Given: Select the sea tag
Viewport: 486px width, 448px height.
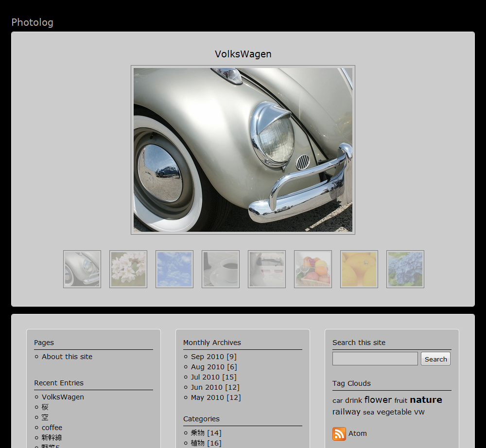Looking at the screenshot, I should point(368,413).
